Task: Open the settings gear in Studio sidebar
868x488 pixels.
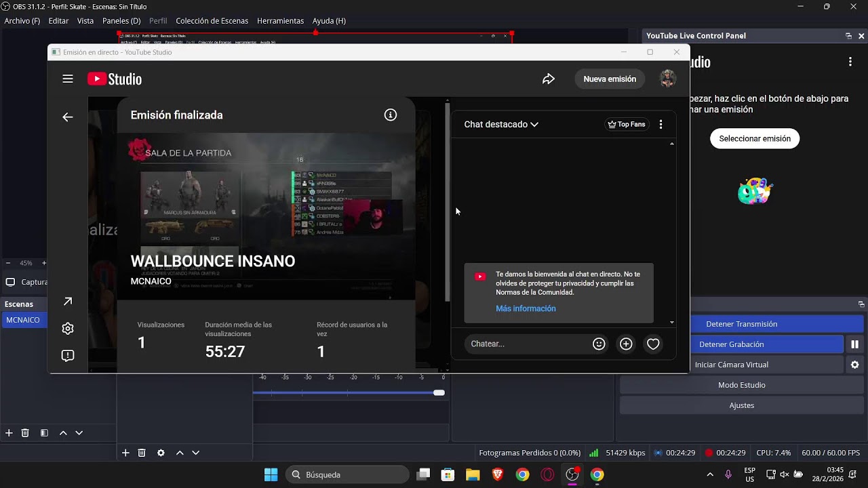Action: tap(68, 329)
